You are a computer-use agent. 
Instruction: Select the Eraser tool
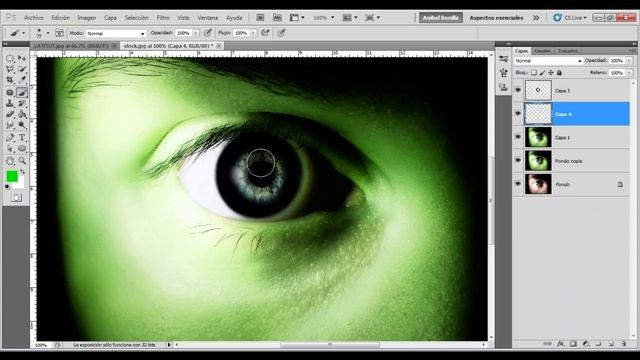(10, 115)
